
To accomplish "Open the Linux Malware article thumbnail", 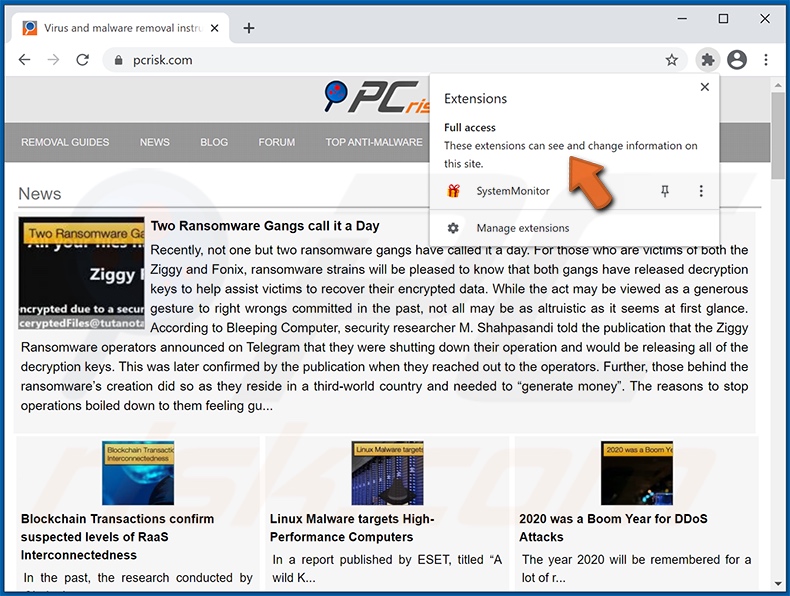I will [x=387, y=473].
